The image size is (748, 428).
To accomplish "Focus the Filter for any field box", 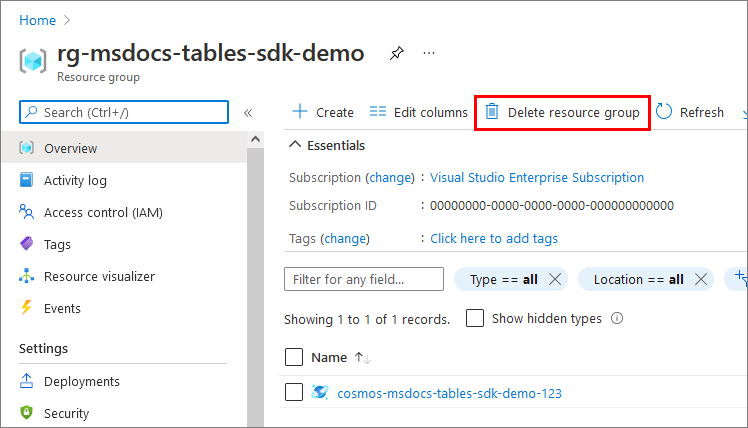I will [x=364, y=279].
